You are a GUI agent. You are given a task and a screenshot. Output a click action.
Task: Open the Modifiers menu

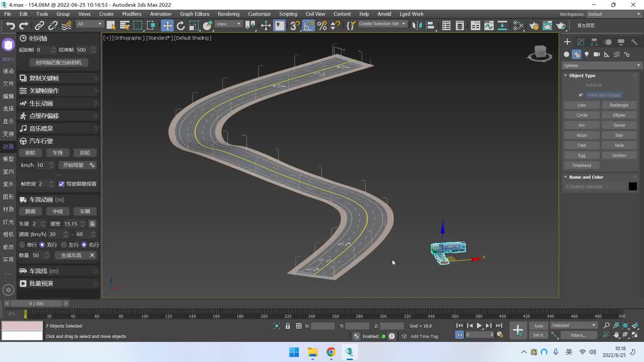tap(132, 14)
